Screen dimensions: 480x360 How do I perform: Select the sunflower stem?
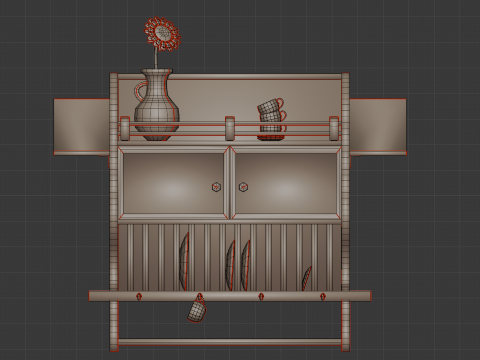[x=156, y=59]
